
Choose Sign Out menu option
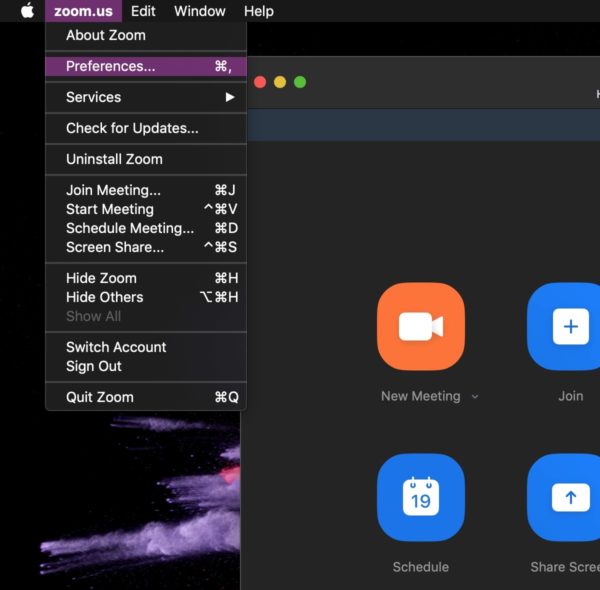pos(94,366)
